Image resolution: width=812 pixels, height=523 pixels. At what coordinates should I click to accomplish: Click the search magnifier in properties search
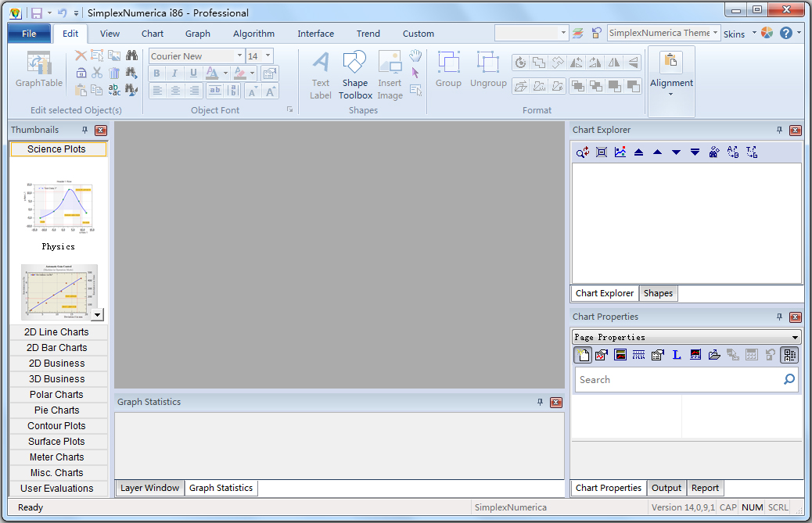pyautogui.click(x=789, y=379)
